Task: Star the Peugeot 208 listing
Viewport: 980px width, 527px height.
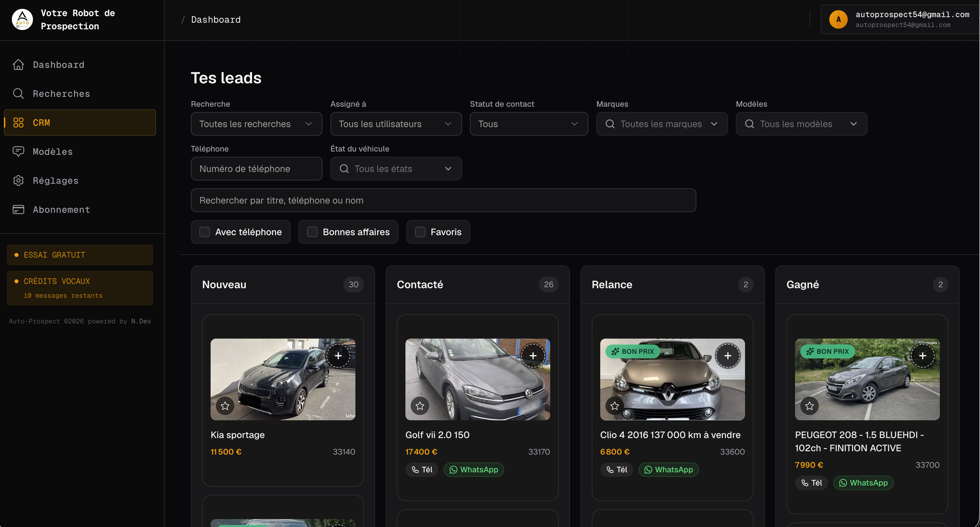Action: (810, 406)
